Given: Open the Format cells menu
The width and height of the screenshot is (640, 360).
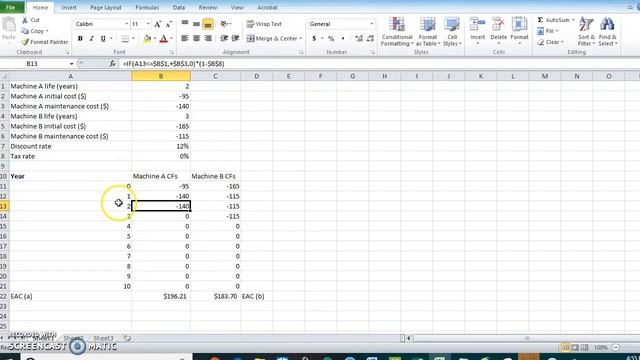Looking at the screenshot, I should click(x=519, y=31).
